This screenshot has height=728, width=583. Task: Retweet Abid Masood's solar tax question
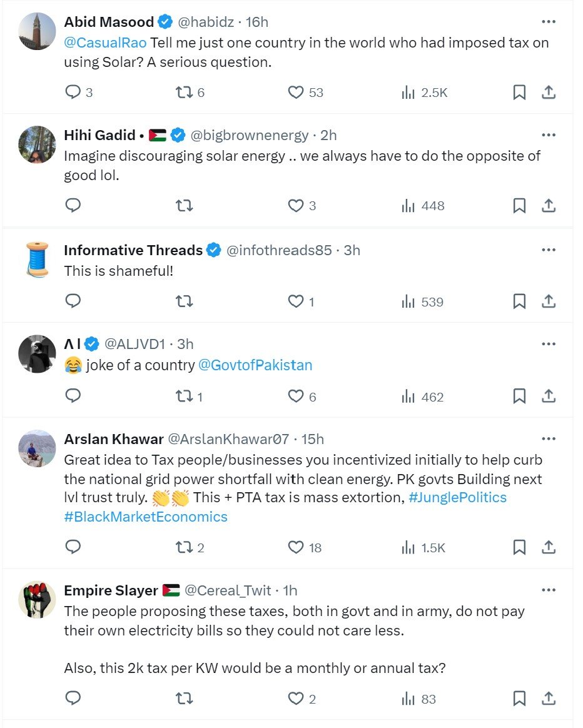click(x=183, y=93)
